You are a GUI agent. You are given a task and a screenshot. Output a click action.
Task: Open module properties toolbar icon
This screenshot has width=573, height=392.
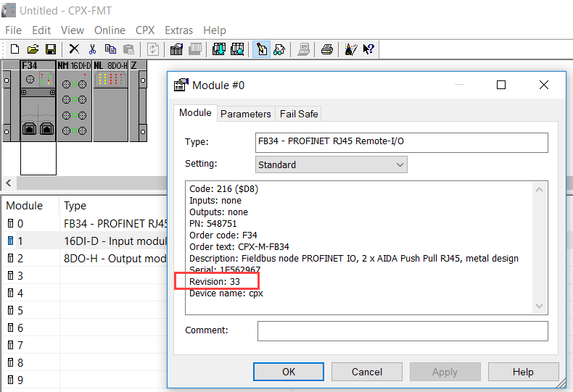coord(176,49)
